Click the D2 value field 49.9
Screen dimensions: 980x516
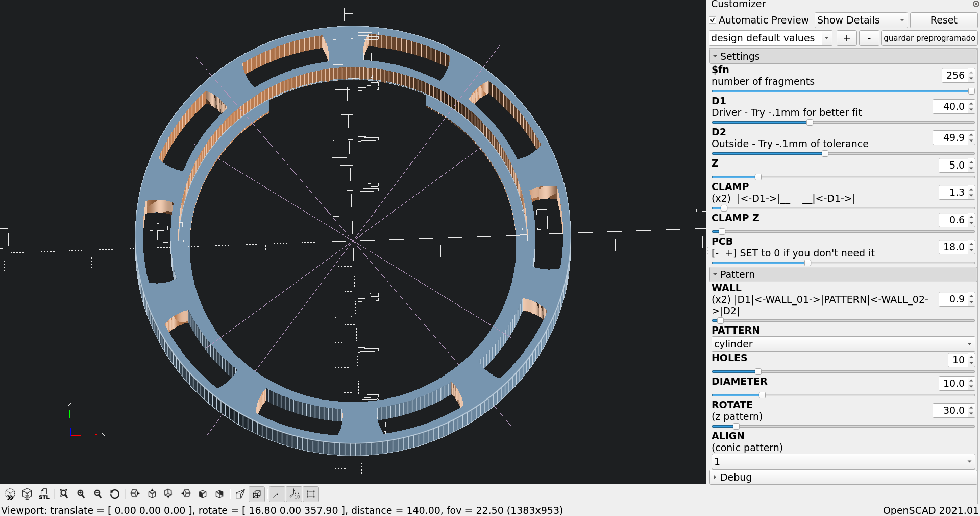point(950,137)
